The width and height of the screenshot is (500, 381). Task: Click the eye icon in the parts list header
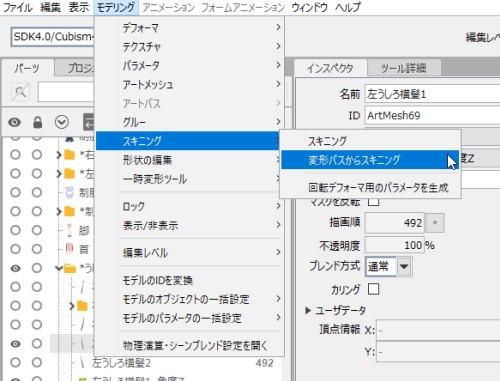pos(14,122)
